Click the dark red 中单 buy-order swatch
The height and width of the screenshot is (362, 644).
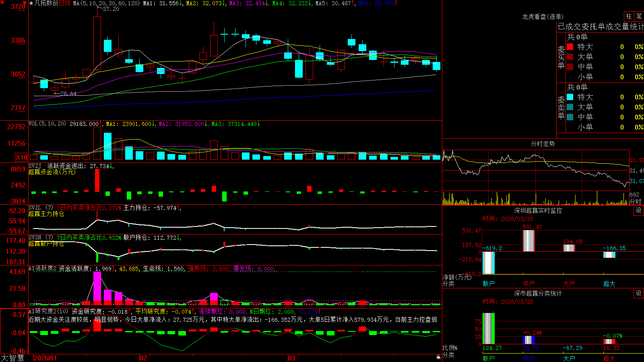570,67
